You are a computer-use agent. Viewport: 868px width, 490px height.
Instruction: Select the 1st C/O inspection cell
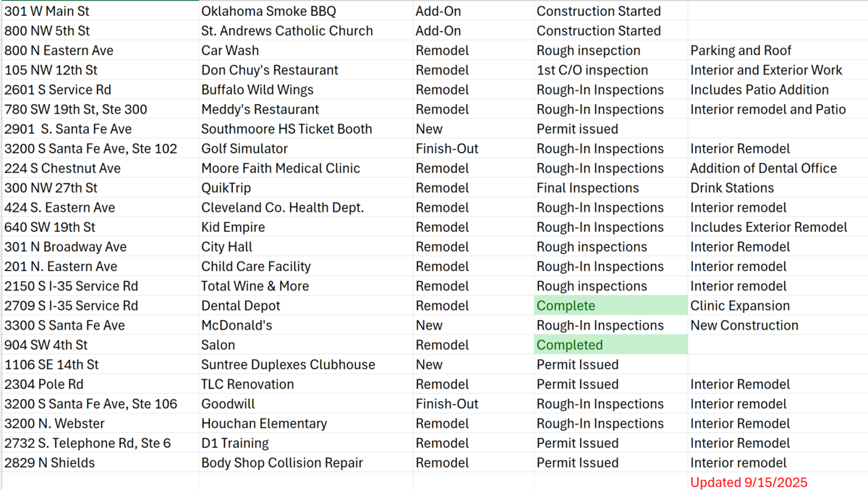tap(611, 70)
